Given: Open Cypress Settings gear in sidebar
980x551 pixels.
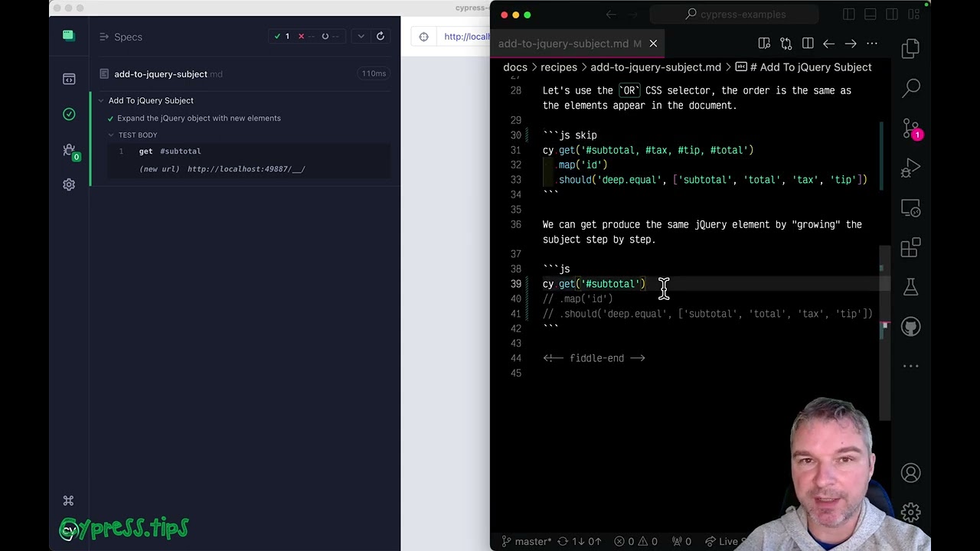Looking at the screenshot, I should pyautogui.click(x=69, y=184).
